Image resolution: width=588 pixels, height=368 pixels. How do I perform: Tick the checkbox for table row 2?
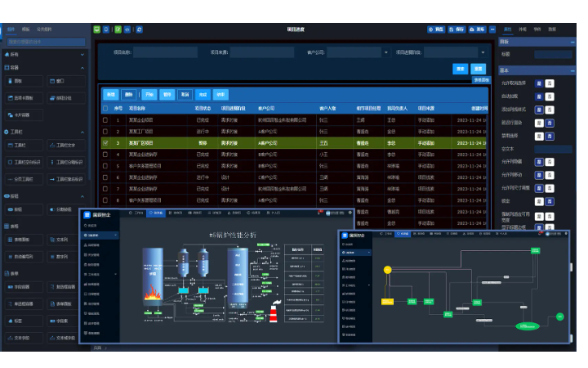tap(105, 132)
